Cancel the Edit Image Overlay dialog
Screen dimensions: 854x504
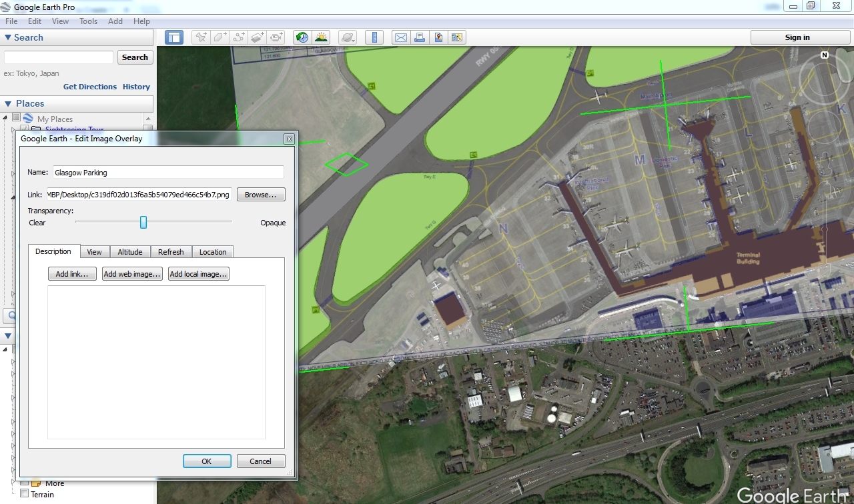coord(260,461)
